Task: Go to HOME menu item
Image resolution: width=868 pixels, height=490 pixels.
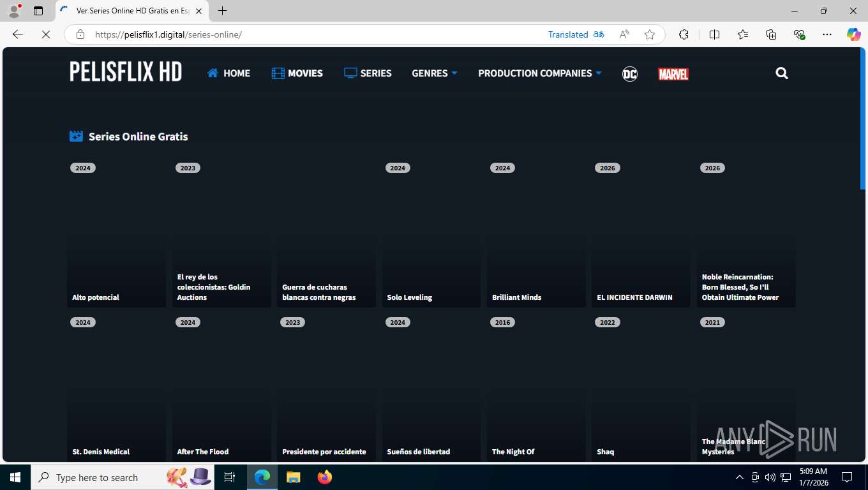Action: pos(228,73)
